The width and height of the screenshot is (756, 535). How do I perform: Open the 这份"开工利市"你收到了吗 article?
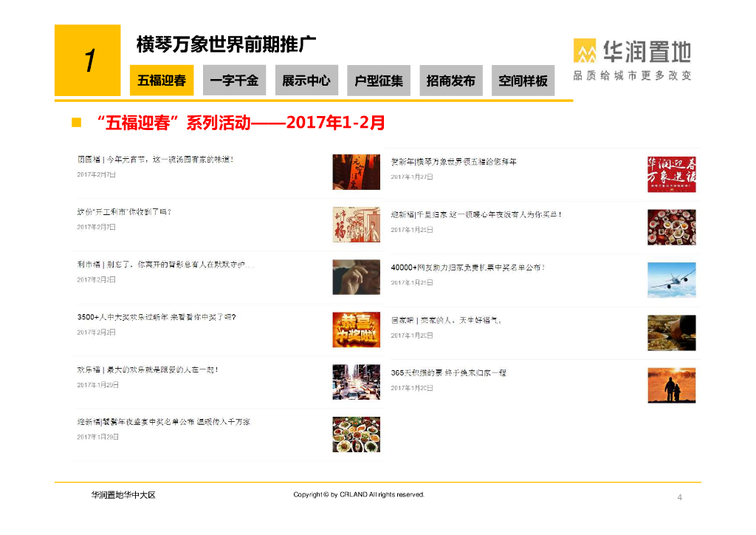point(124,212)
